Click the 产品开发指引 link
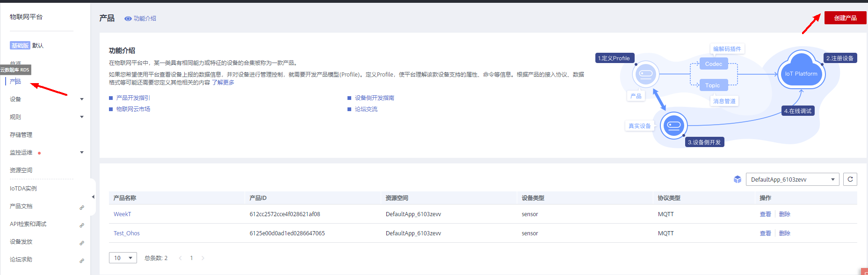The width and height of the screenshot is (868, 275). coord(133,98)
